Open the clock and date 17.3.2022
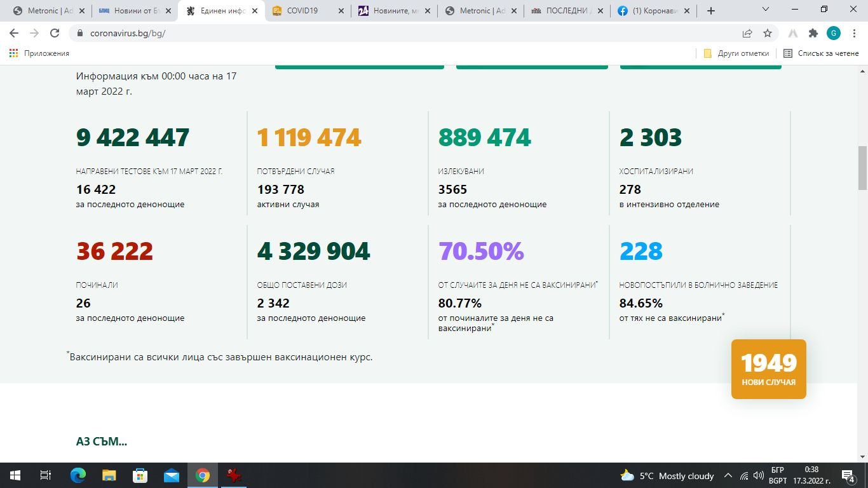868x488 pixels. (x=811, y=475)
